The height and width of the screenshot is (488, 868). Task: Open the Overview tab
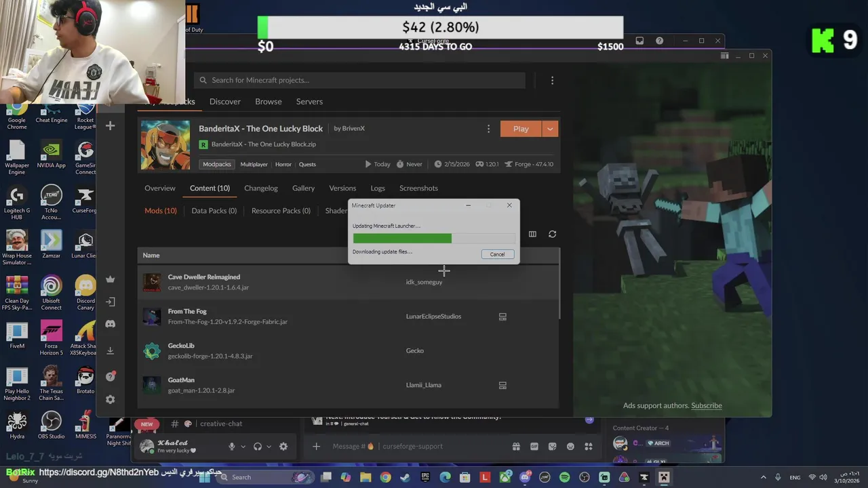tap(160, 188)
